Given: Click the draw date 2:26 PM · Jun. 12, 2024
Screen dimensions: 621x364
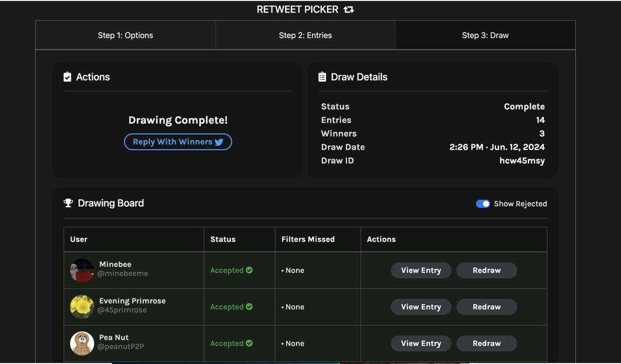Looking at the screenshot, I should [x=497, y=147].
